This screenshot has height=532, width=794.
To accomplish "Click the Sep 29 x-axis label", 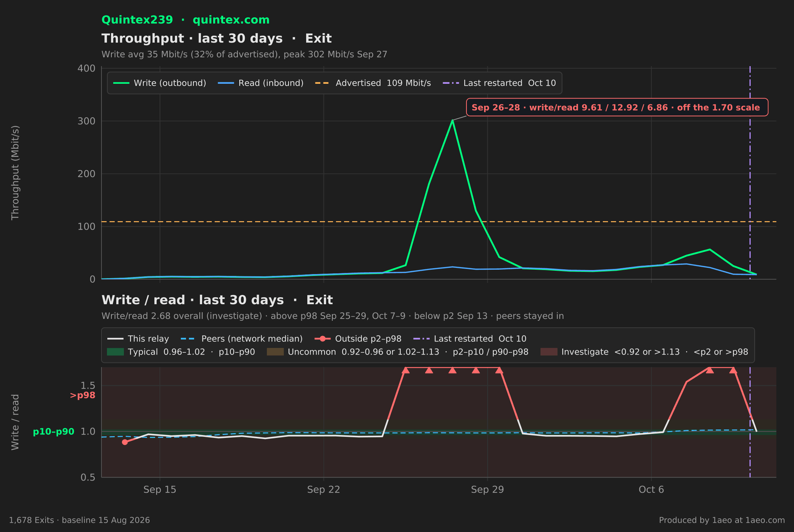I will click(x=487, y=490).
